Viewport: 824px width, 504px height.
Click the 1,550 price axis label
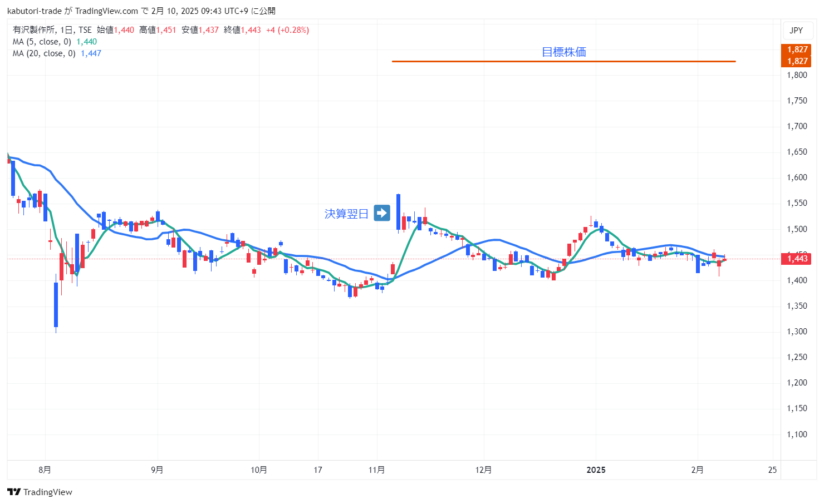(797, 203)
